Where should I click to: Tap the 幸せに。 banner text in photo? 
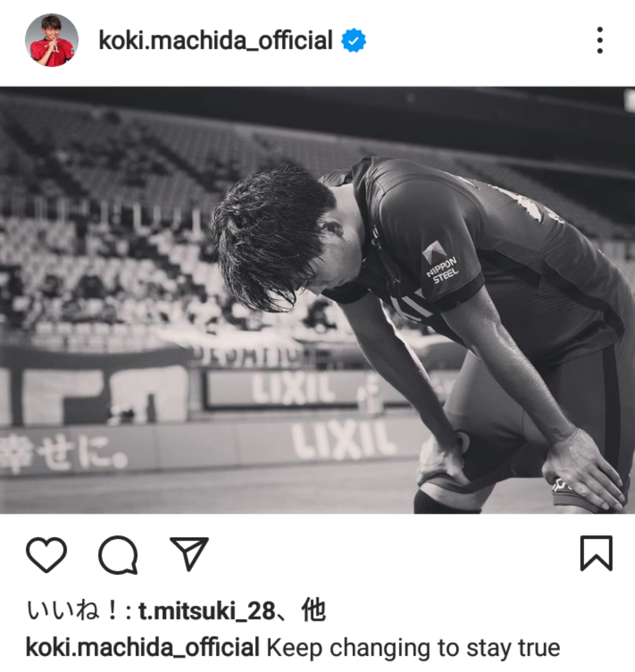64,453
